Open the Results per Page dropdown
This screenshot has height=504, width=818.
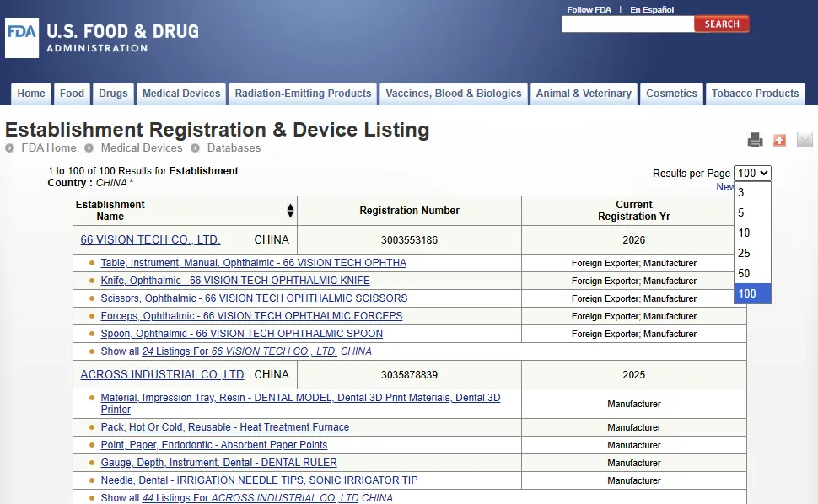pyautogui.click(x=752, y=173)
